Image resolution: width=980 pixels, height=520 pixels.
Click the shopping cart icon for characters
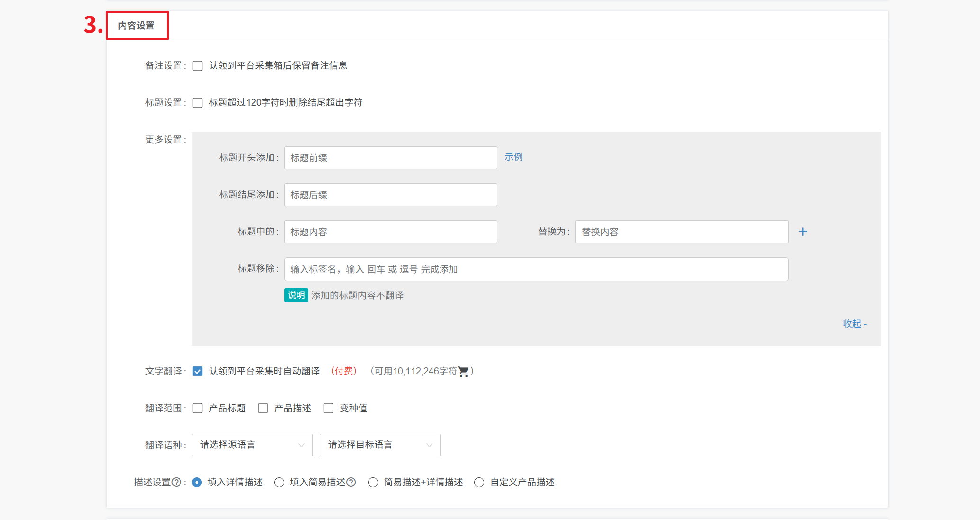click(x=463, y=372)
